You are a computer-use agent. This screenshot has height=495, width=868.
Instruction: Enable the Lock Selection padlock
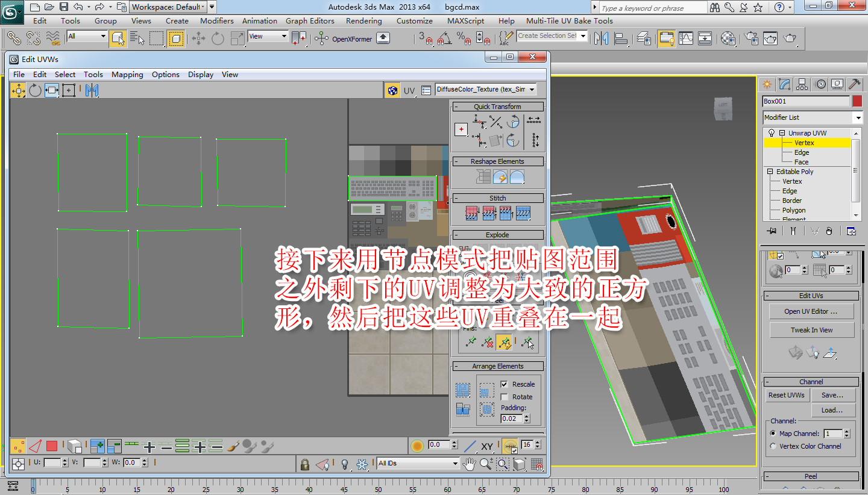(x=306, y=464)
